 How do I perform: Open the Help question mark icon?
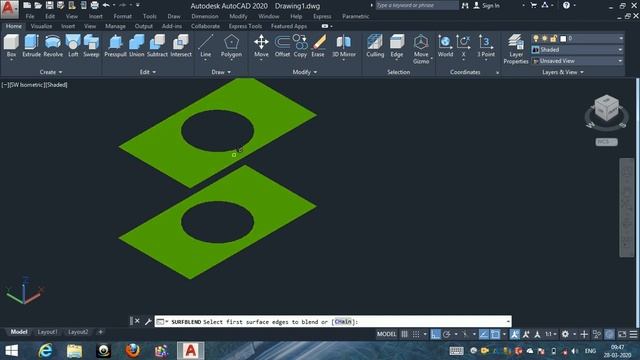566,5
